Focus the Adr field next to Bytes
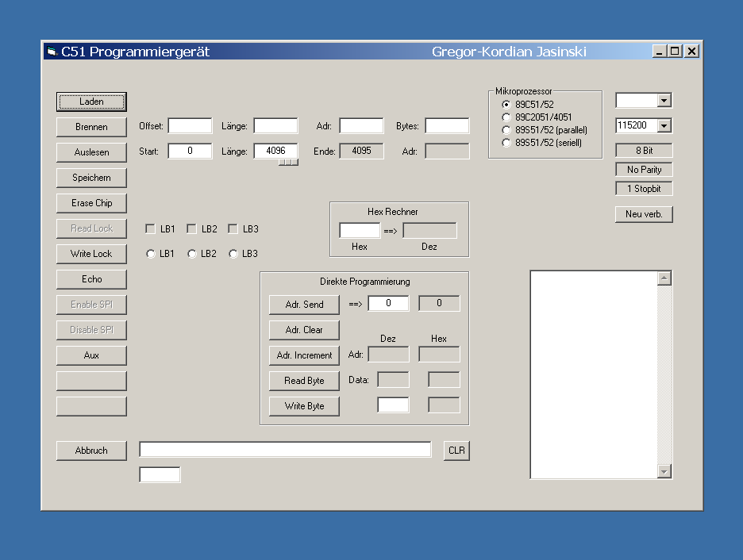This screenshot has height=560, width=743. pos(361,126)
